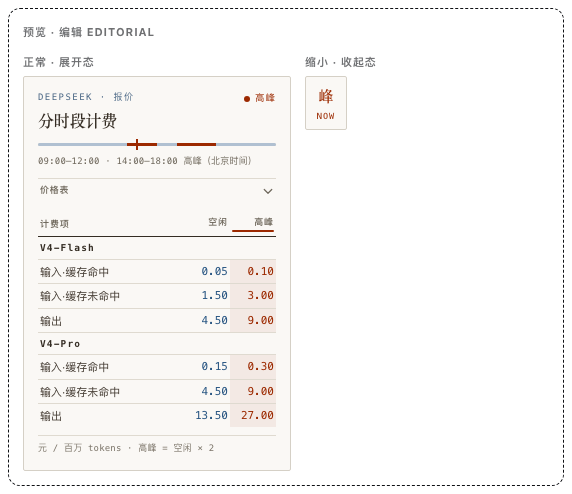Click the V4-Pro group header
Image resolution: width=572 pixels, height=494 pixels.
[60, 344]
